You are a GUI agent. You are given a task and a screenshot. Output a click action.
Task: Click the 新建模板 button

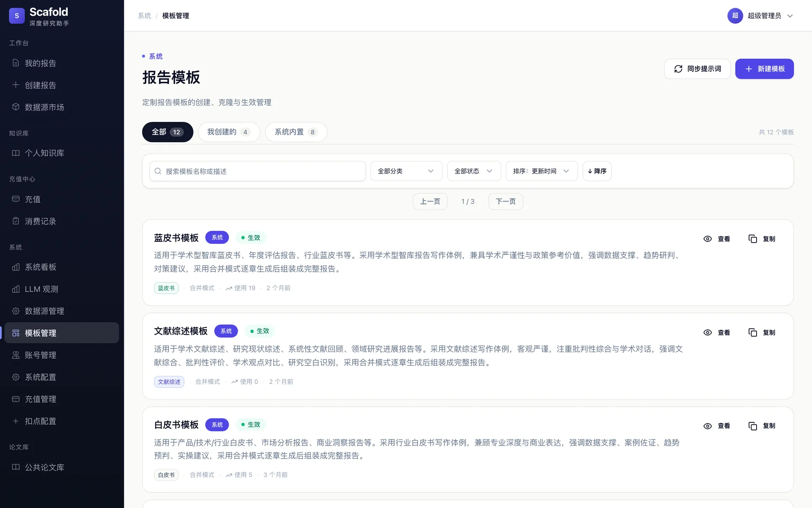point(764,69)
